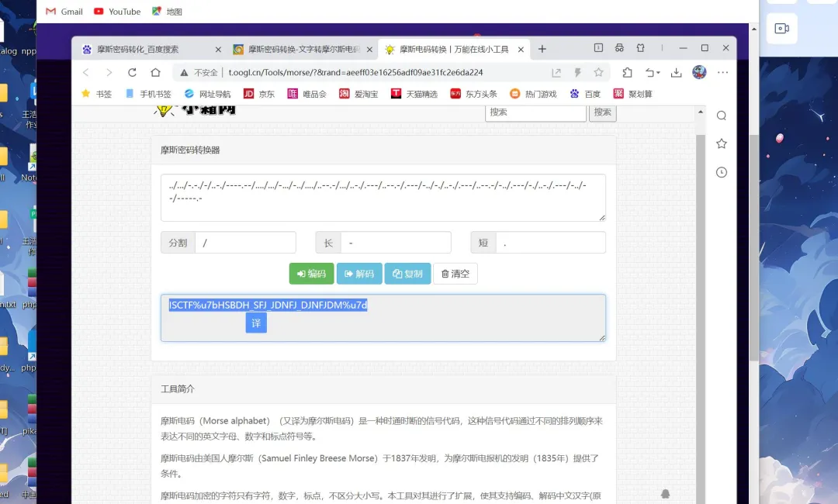
Task: Open a new browser tab
Action: (542, 49)
